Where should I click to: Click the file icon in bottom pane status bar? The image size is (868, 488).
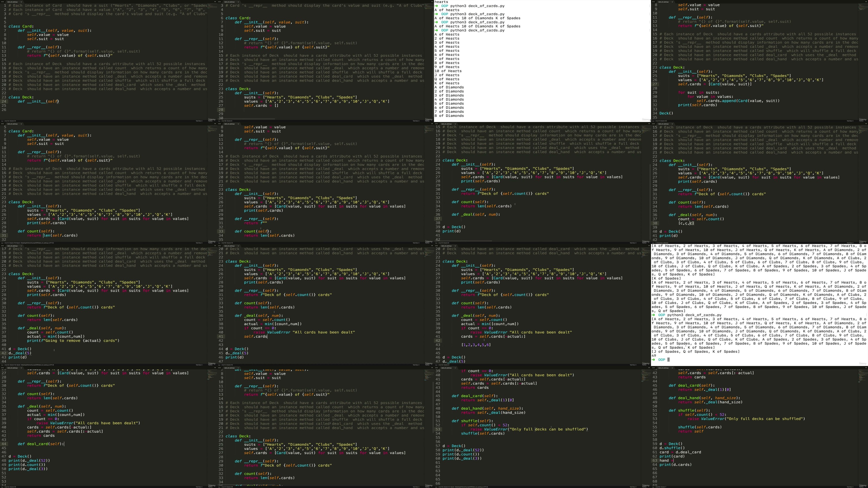2,487
